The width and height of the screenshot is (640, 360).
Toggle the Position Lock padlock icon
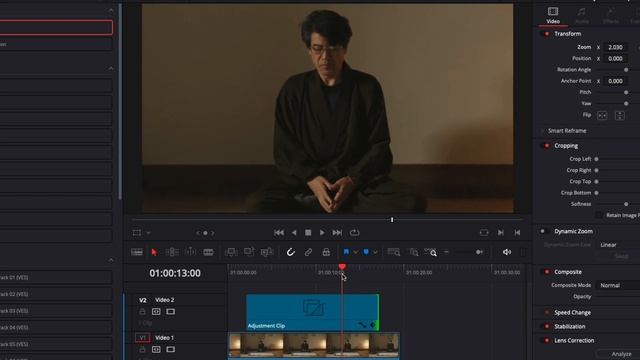click(326, 252)
